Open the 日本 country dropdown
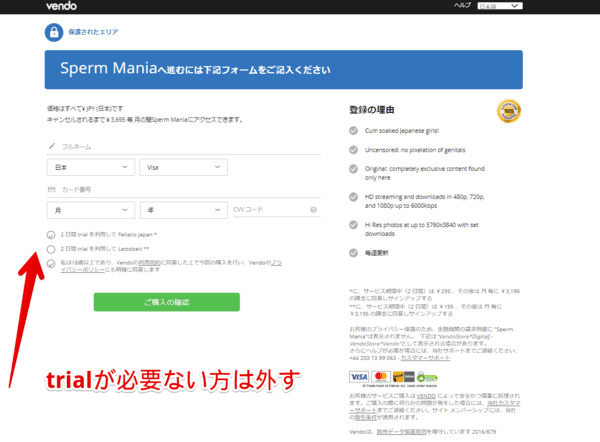600x442 pixels. coord(91,167)
